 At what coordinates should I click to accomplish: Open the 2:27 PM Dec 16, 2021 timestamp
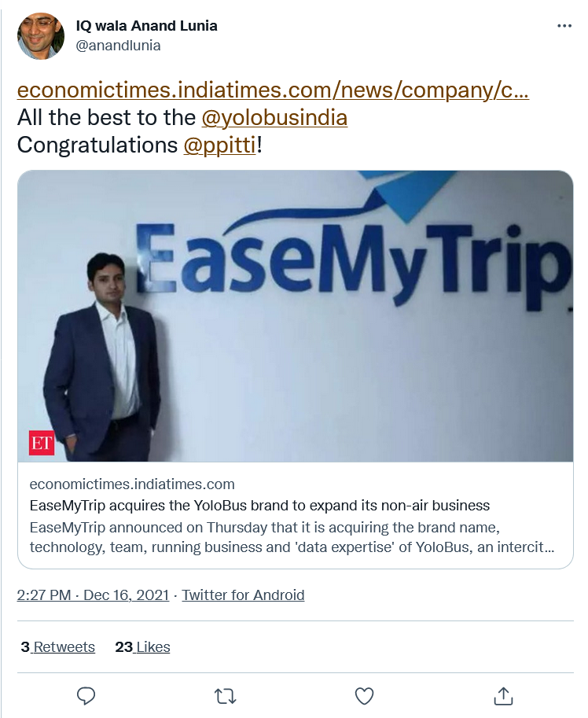coord(93,595)
